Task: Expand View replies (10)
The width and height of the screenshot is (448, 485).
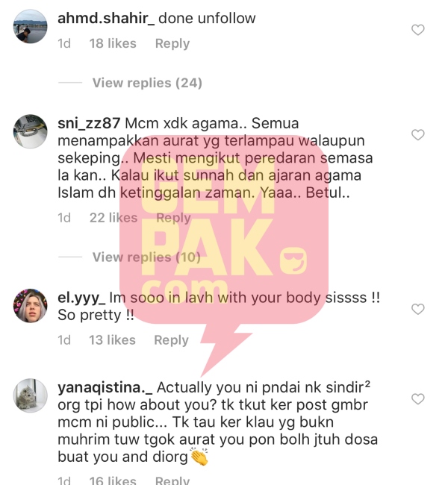Action: click(146, 257)
